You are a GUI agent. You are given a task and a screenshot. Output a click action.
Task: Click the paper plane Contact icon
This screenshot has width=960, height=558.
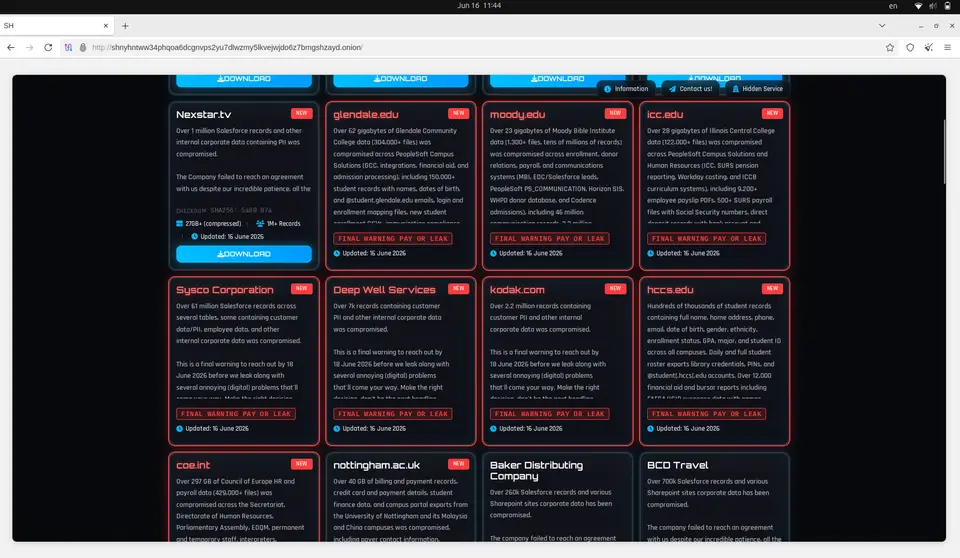point(672,89)
